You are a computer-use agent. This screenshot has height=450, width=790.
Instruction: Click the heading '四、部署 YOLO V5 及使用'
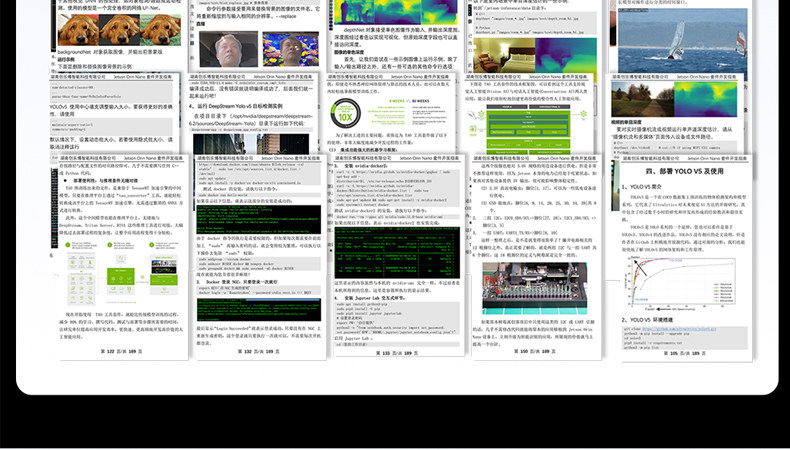[685, 171]
